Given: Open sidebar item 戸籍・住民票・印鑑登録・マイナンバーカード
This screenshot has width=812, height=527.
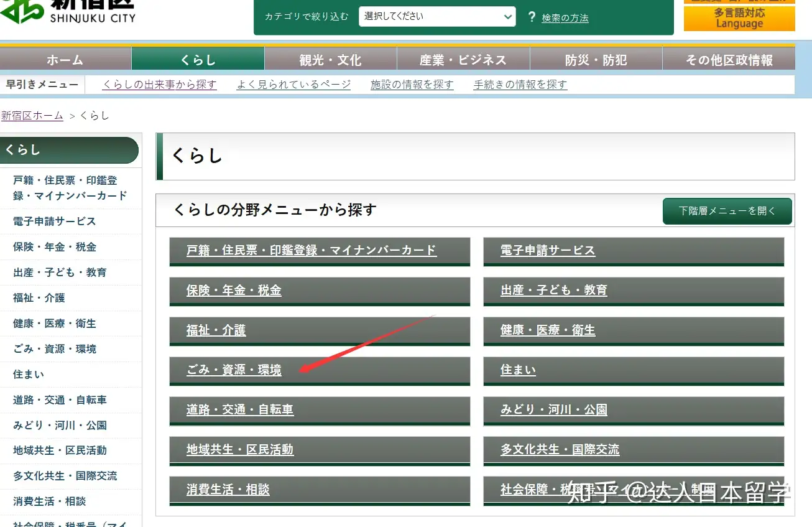Looking at the screenshot, I should point(70,188).
